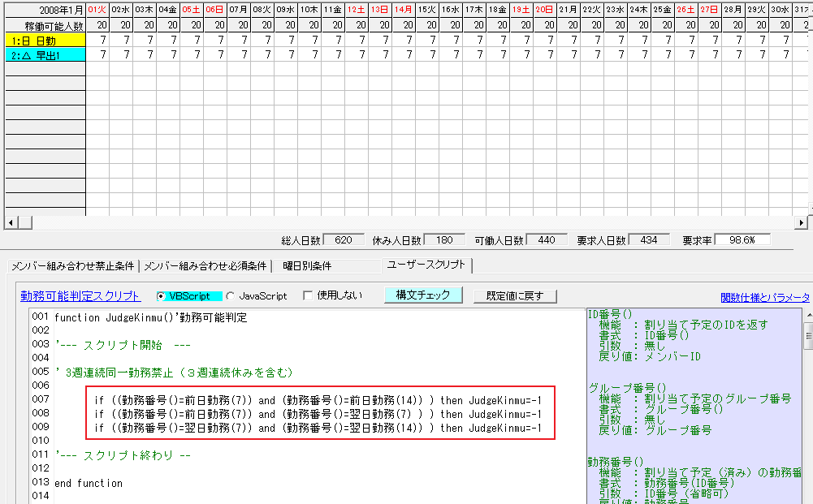Select the cyan 2:△ 早出1 row header
Screen dimensions: 813x504
click(45, 54)
